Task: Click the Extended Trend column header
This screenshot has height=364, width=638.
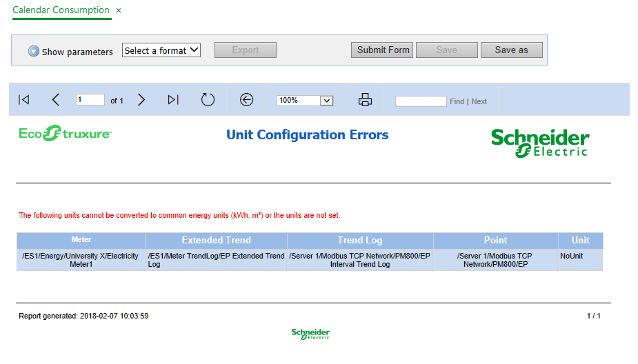Action: [217, 240]
